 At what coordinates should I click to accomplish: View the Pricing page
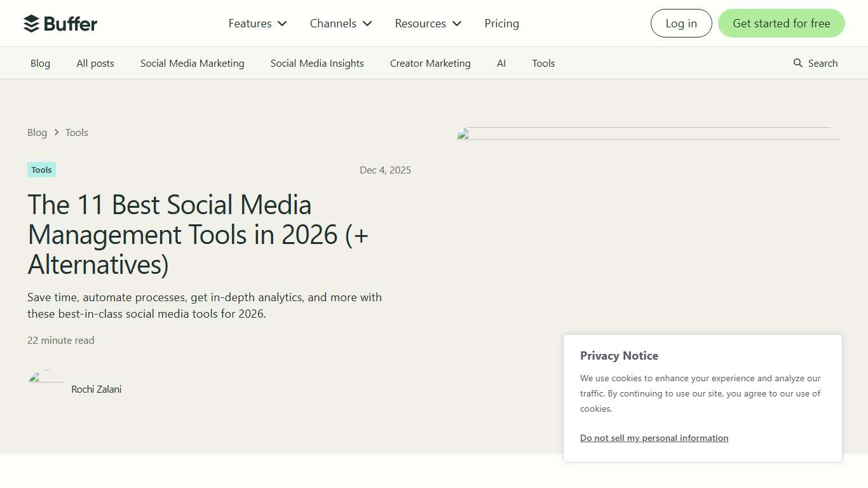(x=501, y=24)
